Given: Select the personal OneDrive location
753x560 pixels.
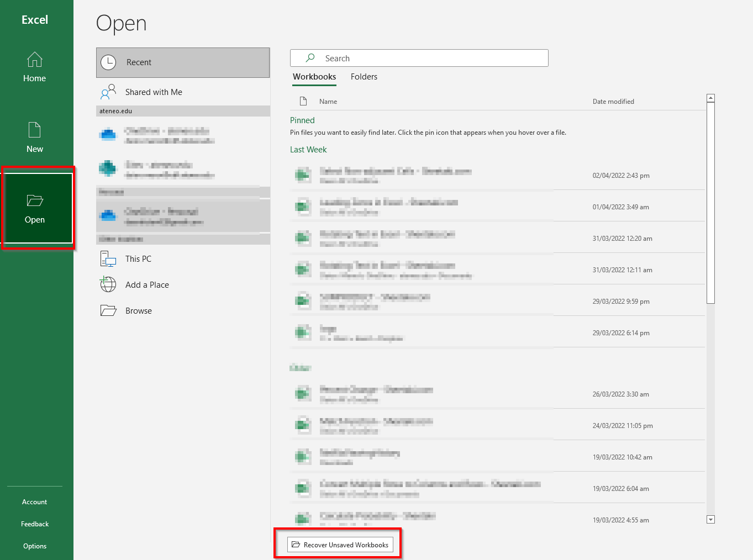Looking at the screenshot, I should click(x=183, y=215).
